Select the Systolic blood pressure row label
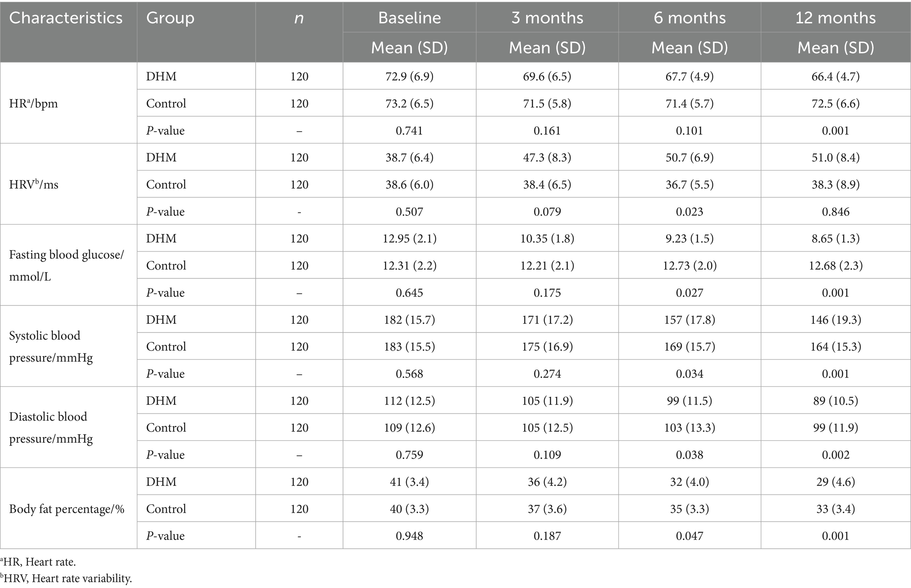911x588 pixels. pyautogui.click(x=51, y=347)
